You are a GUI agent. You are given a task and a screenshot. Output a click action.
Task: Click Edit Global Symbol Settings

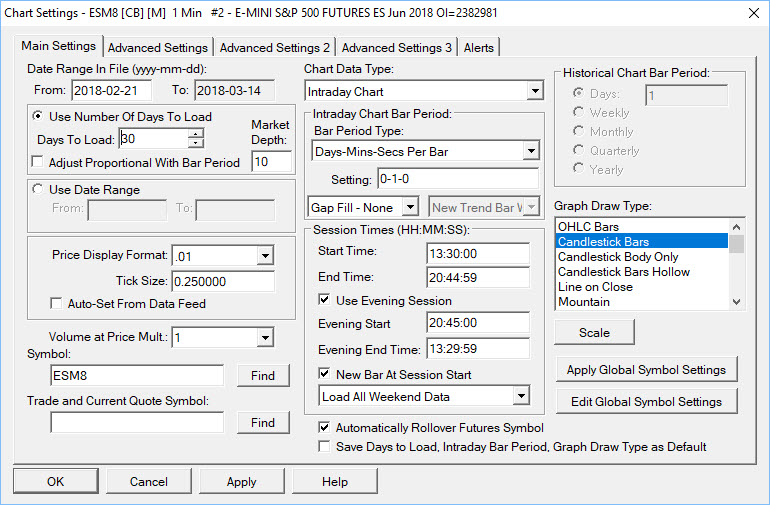point(646,401)
